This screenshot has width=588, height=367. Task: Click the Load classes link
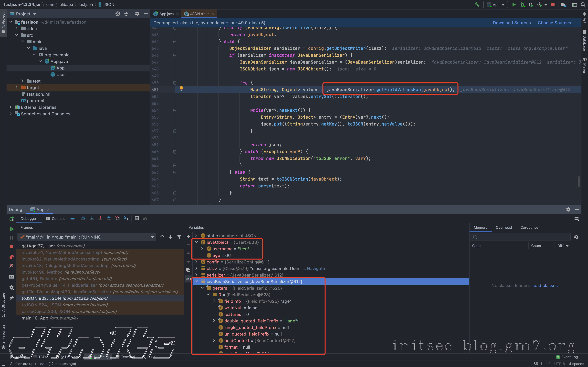pos(544,285)
